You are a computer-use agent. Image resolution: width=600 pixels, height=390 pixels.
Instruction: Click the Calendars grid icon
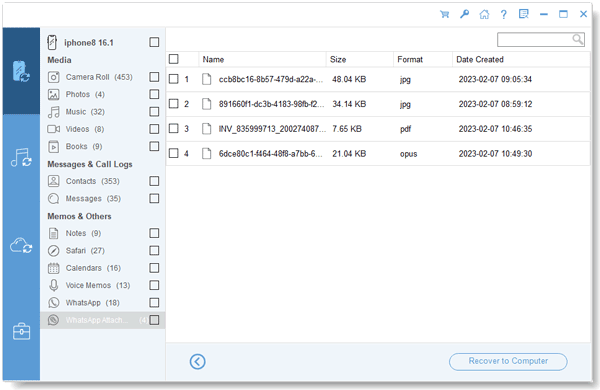(54, 268)
